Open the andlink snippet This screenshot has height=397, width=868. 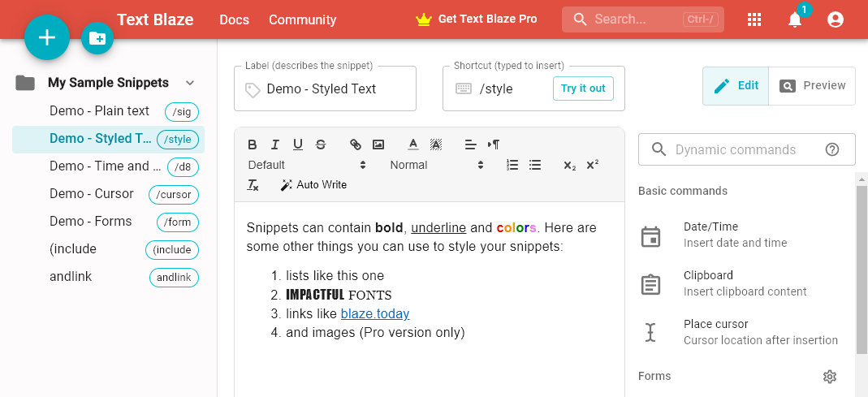(109, 278)
